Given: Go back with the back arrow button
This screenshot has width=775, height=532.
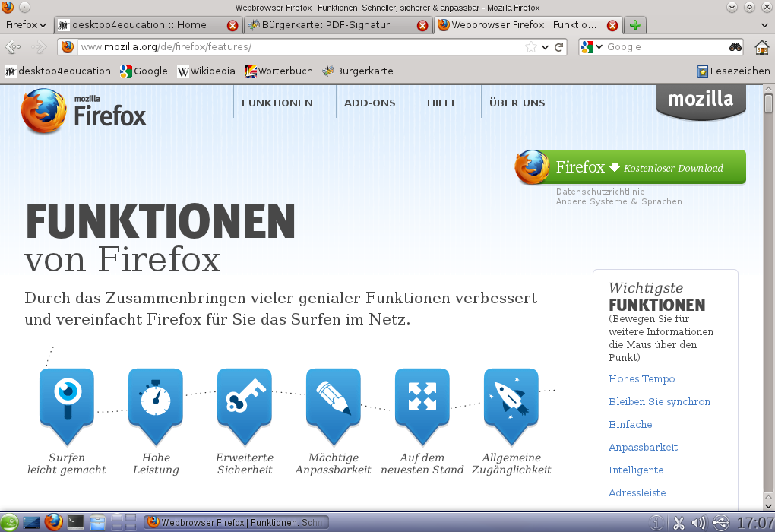Looking at the screenshot, I should [x=13, y=47].
